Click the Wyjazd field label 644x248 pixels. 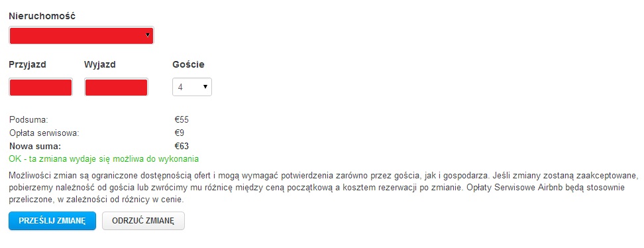(x=100, y=65)
